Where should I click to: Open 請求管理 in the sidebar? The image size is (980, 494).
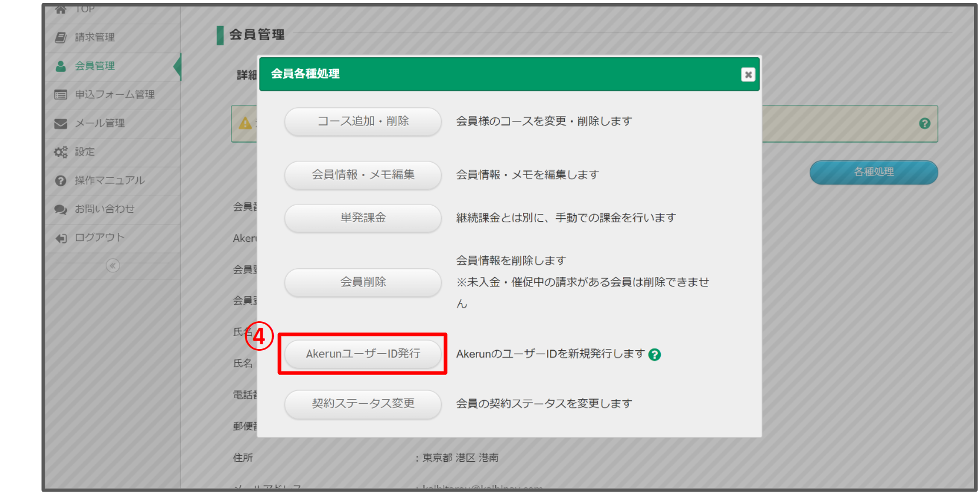click(x=95, y=37)
